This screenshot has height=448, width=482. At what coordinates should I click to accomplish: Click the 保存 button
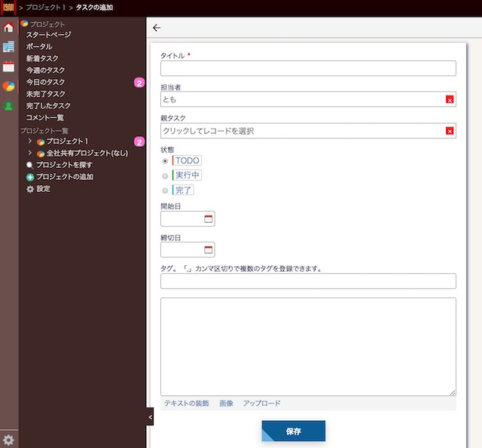[x=293, y=431]
